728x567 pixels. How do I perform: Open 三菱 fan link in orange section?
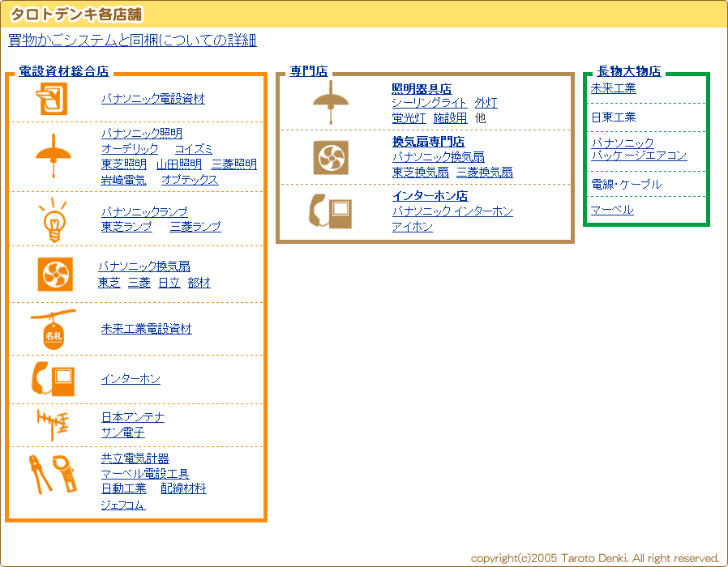pyautogui.click(x=139, y=283)
